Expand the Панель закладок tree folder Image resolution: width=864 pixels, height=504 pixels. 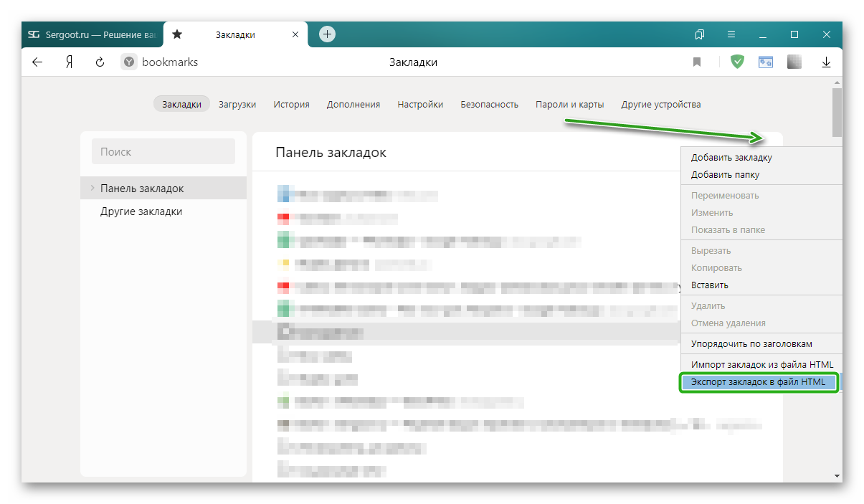92,188
